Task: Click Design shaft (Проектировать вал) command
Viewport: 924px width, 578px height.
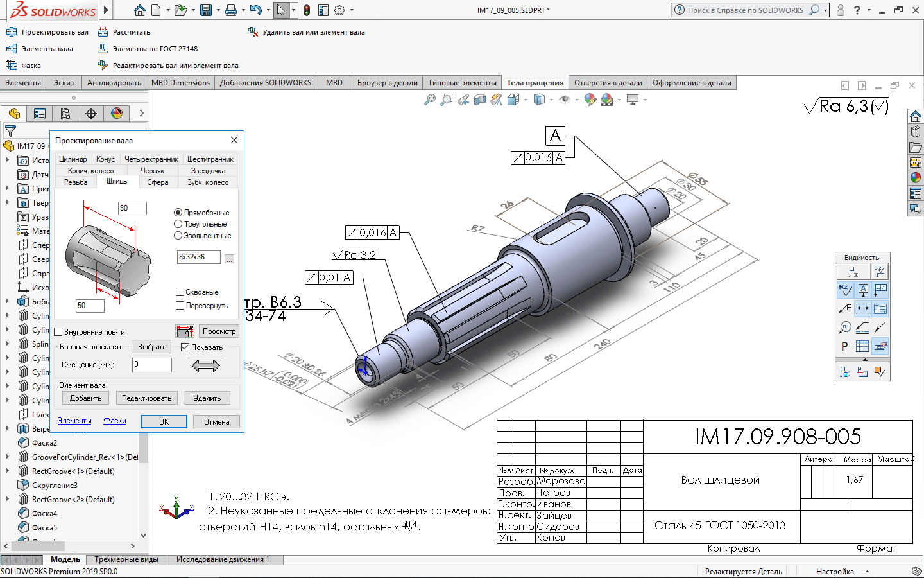Action: (47, 32)
